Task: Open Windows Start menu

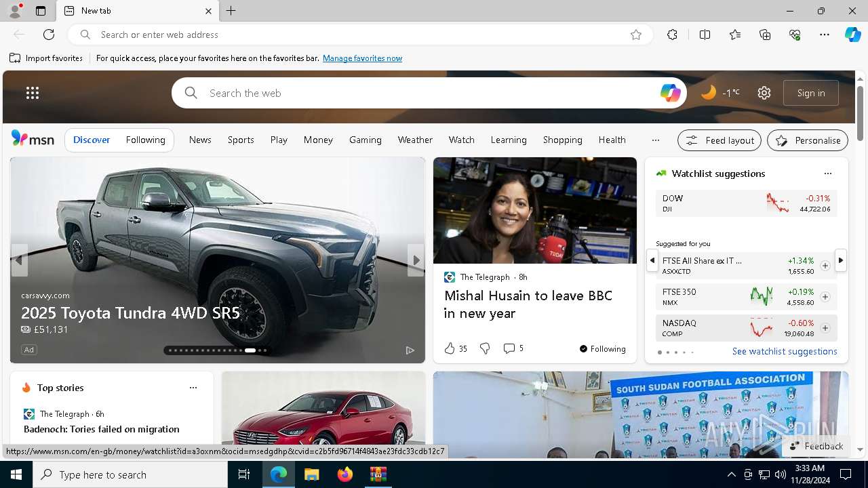Action: coord(16,474)
